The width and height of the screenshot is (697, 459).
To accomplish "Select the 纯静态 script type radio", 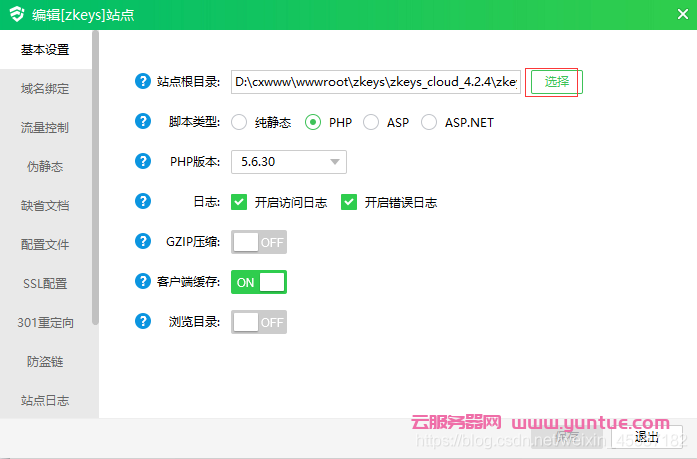I will [239, 122].
